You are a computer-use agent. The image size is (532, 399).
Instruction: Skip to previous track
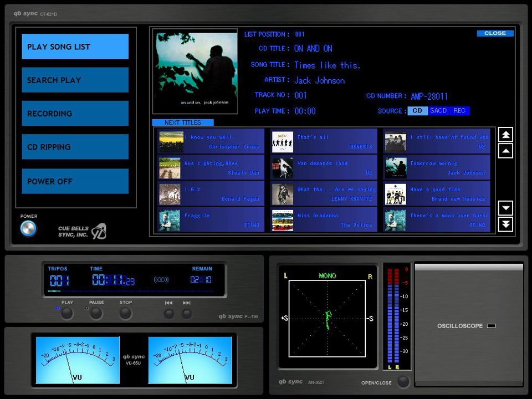pyautogui.click(x=168, y=314)
